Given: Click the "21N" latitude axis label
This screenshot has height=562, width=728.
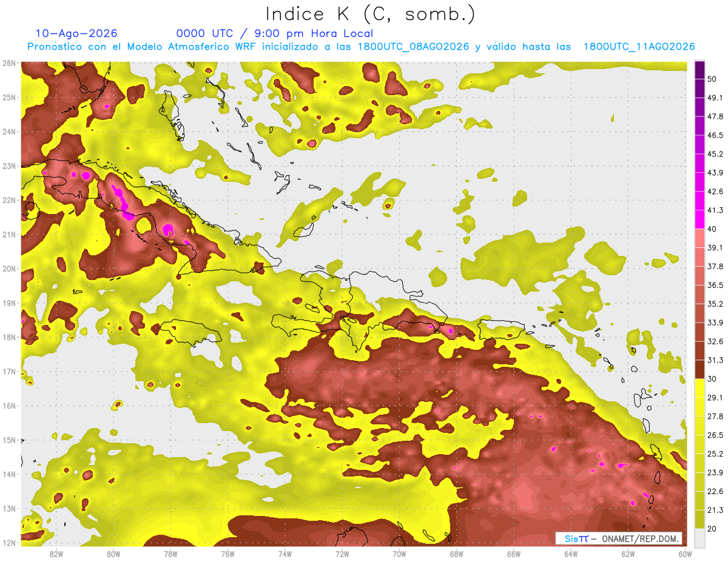Looking at the screenshot, I should click(x=9, y=235).
